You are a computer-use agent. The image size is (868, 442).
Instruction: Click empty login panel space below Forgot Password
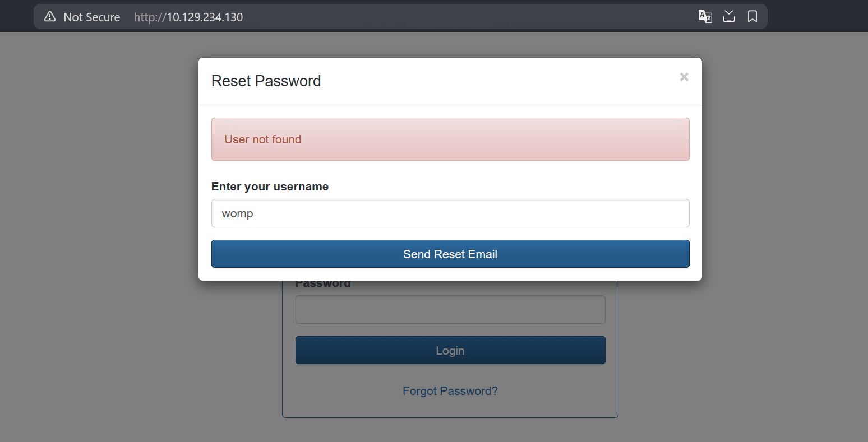450,408
